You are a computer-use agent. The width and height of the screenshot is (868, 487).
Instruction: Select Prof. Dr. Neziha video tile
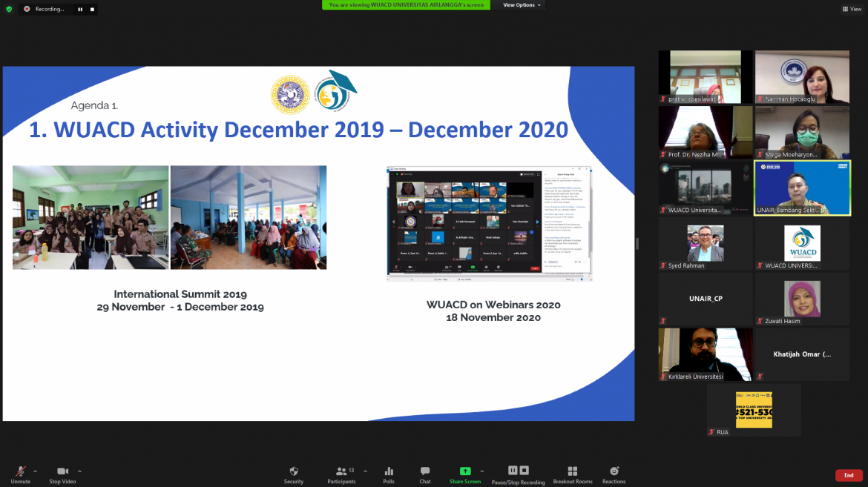pos(706,132)
